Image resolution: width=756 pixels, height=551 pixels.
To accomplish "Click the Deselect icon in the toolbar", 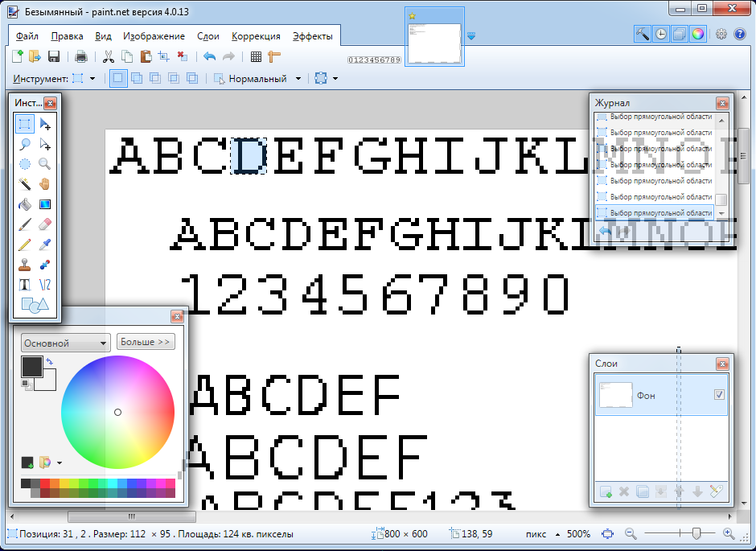I will (x=183, y=57).
